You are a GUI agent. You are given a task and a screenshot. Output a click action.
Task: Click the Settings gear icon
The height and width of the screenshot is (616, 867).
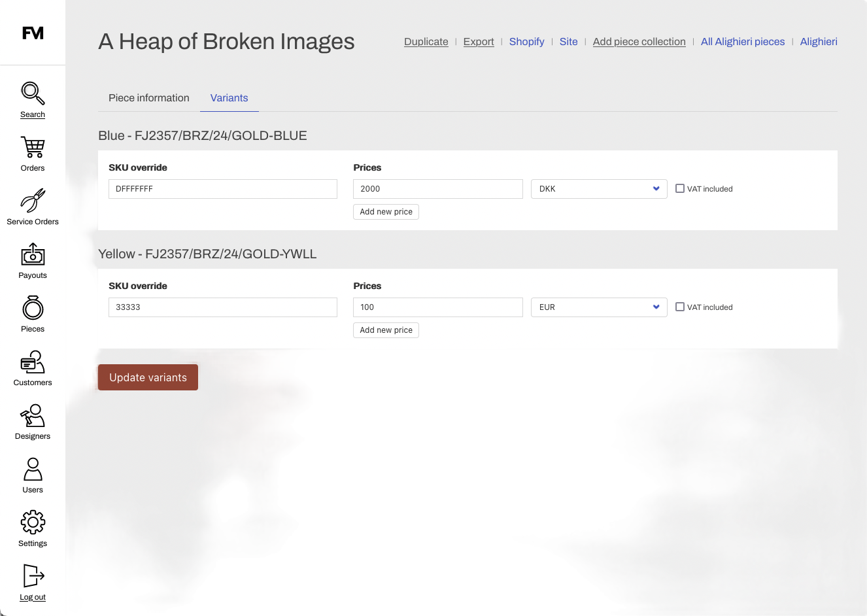(x=33, y=522)
